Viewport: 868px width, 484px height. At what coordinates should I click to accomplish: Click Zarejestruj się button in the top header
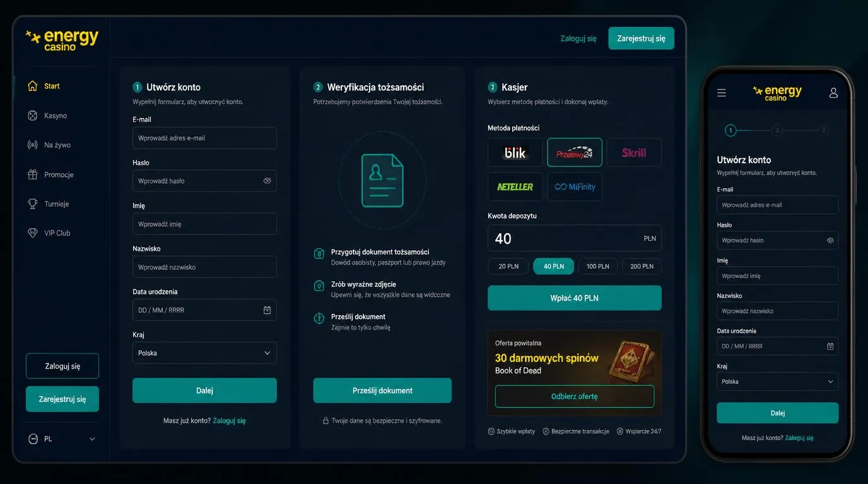pos(641,38)
